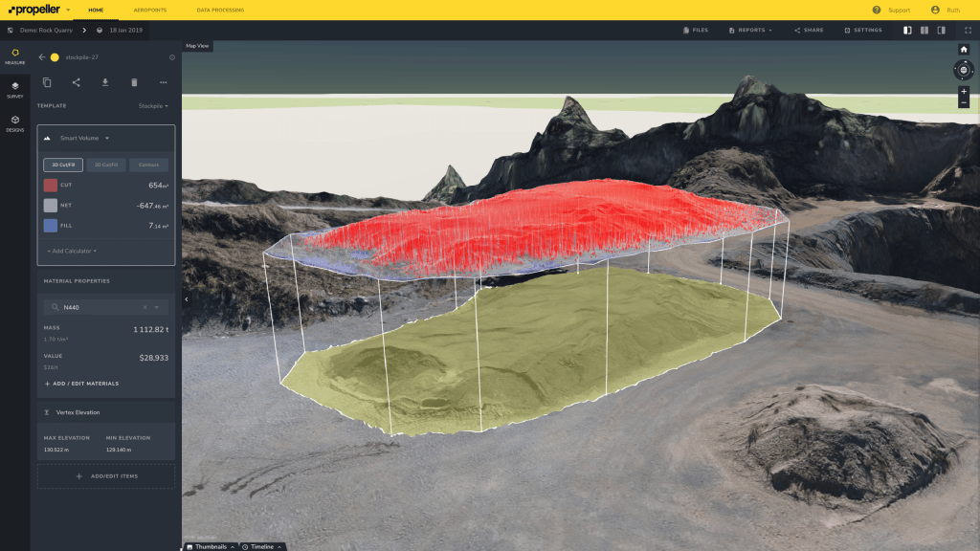Image resolution: width=980 pixels, height=551 pixels.
Task: Expand the Smart Volume dropdown
Action: pos(85,138)
